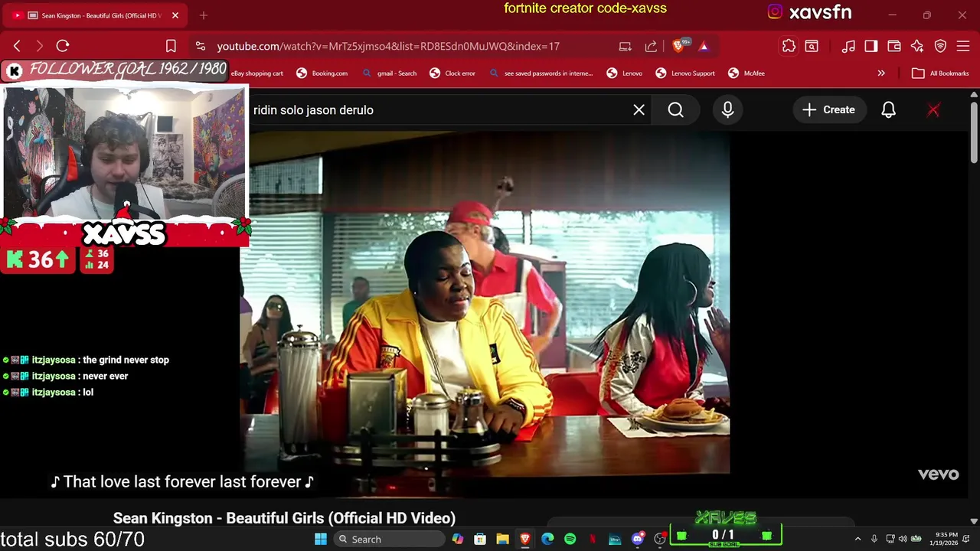This screenshot has height=551, width=980.
Task: Open the Extensions puzzle icon
Action: click(x=789, y=46)
